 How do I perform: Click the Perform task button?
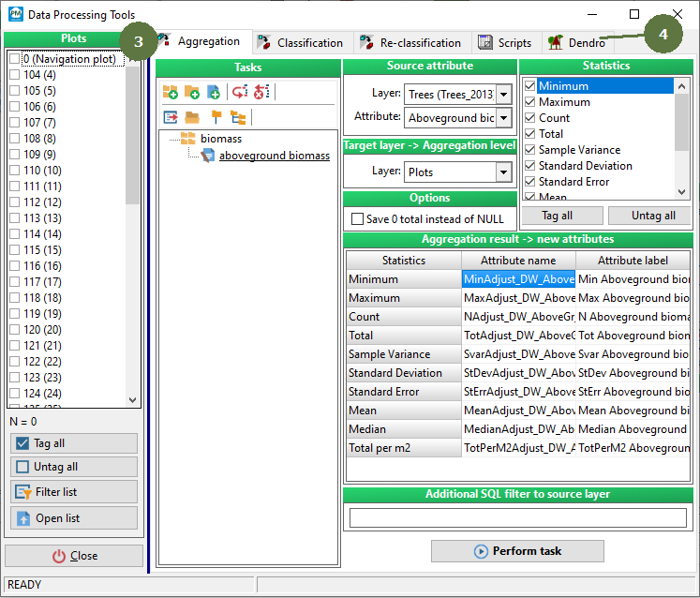[517, 551]
